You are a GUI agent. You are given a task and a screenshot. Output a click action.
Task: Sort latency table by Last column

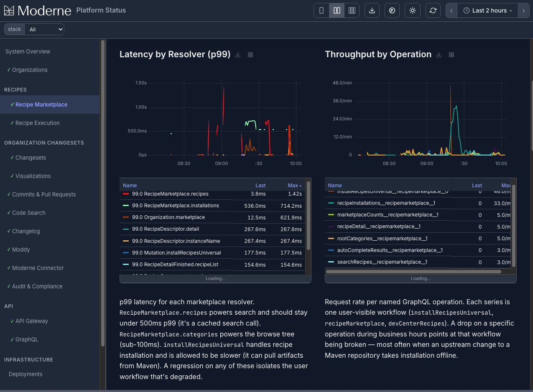(260, 185)
